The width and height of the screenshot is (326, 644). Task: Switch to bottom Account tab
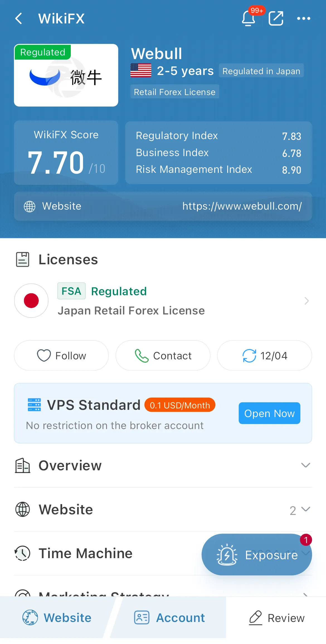point(169,618)
